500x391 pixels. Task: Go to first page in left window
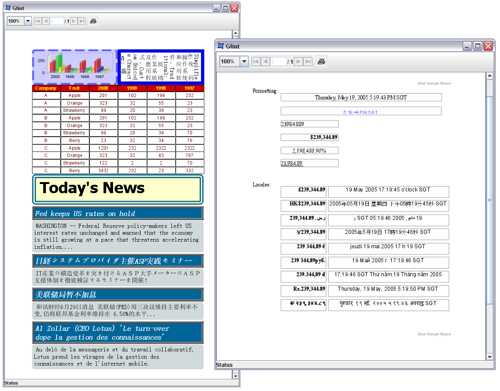(x=38, y=21)
